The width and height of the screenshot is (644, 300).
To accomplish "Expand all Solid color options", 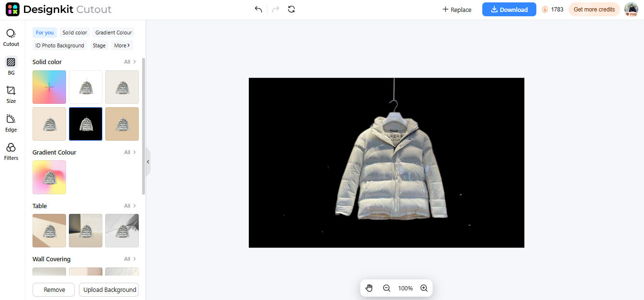I will [130, 62].
